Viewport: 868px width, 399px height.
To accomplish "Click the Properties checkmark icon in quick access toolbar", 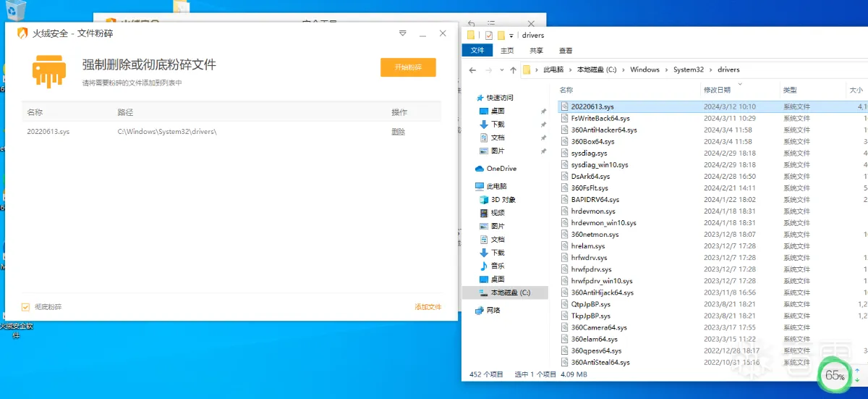I will pyautogui.click(x=489, y=35).
